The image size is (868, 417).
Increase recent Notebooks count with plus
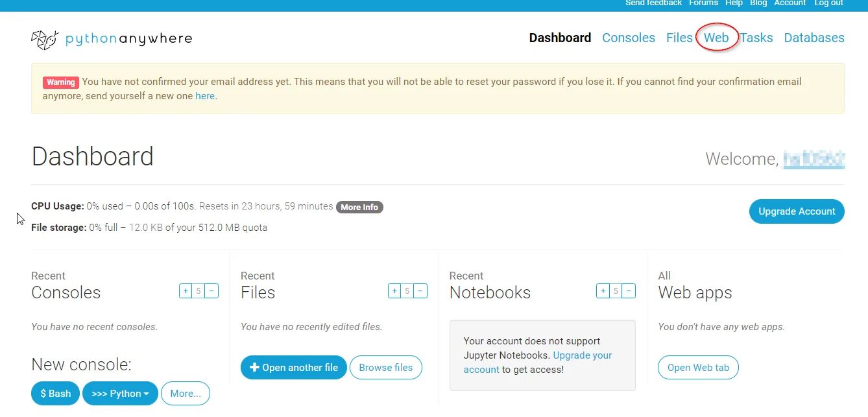click(x=603, y=291)
